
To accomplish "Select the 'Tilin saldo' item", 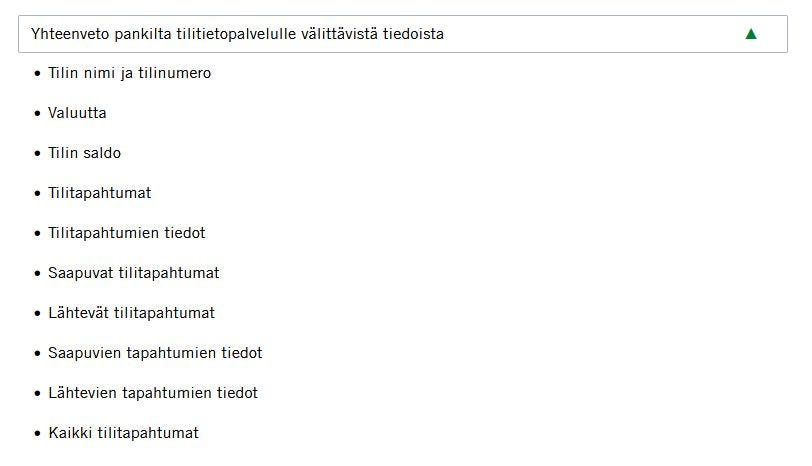I will [84, 153].
